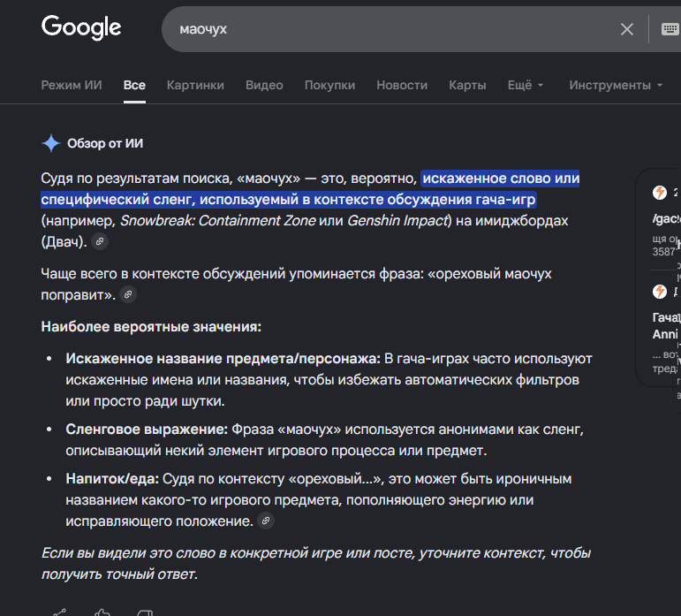Screen dimensions: 681x616
Task: Select the Все tab
Action: click(x=134, y=85)
